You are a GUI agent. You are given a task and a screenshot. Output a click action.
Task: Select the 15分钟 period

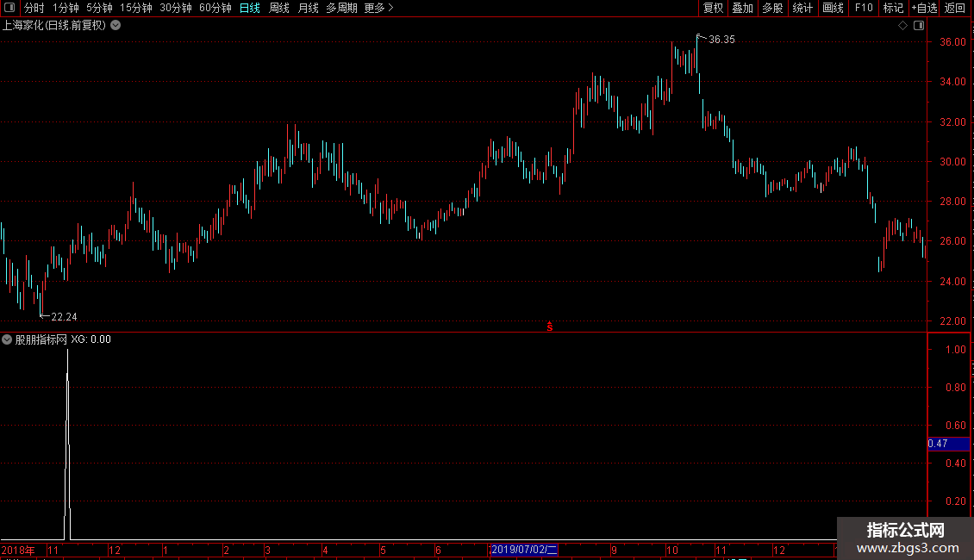point(136,8)
